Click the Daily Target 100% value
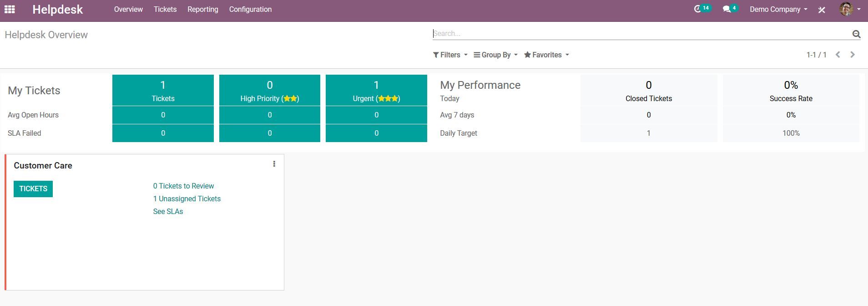 click(791, 133)
